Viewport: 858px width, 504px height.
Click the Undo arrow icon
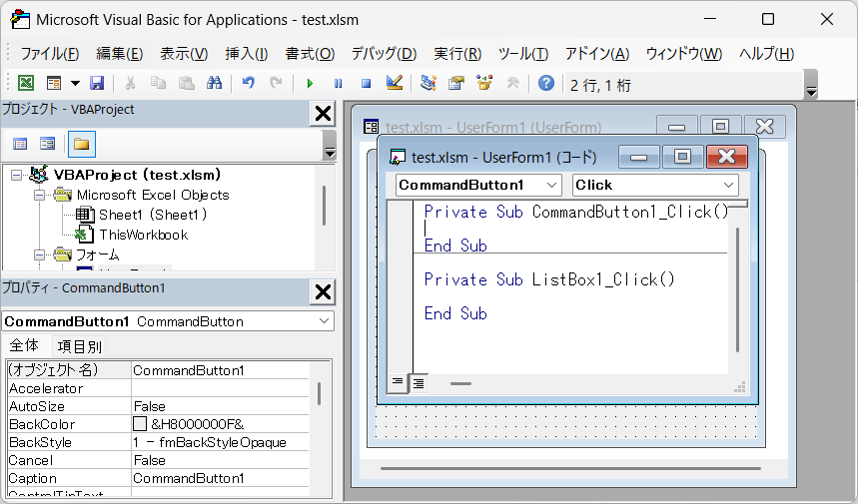[x=249, y=83]
